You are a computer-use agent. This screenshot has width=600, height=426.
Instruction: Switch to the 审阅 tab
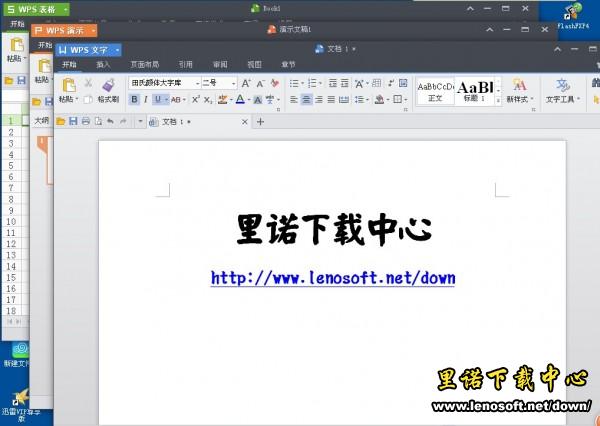click(220, 65)
